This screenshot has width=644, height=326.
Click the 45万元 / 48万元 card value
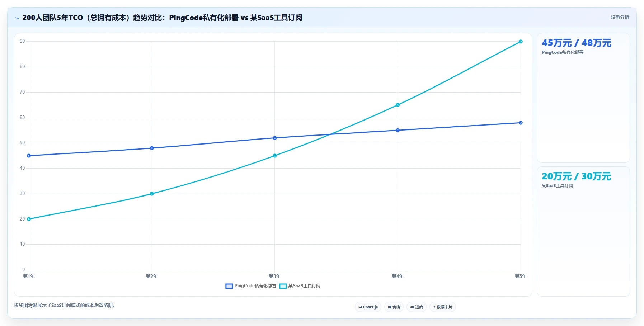click(x=577, y=43)
